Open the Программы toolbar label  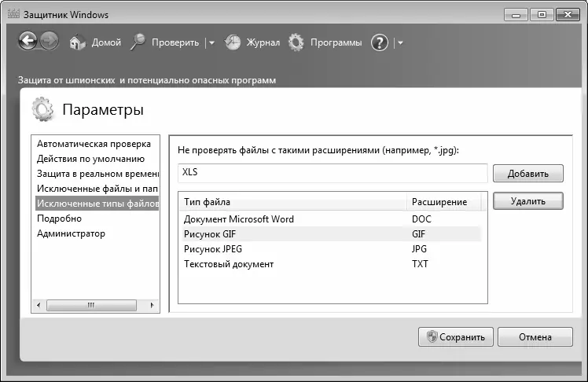point(336,42)
